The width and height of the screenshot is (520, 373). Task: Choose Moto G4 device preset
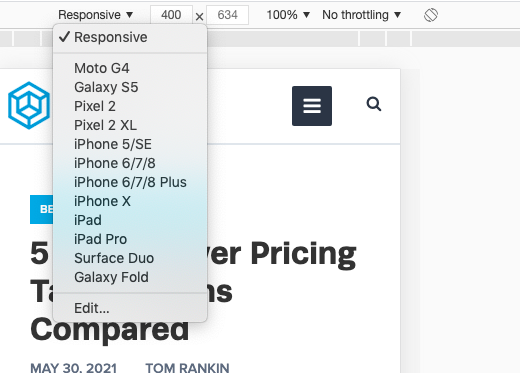pos(130,68)
